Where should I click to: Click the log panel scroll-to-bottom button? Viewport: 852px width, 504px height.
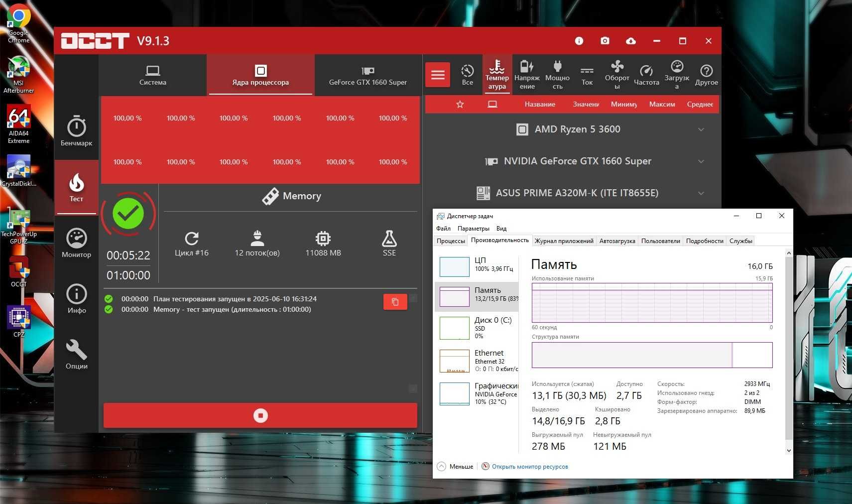click(x=413, y=388)
